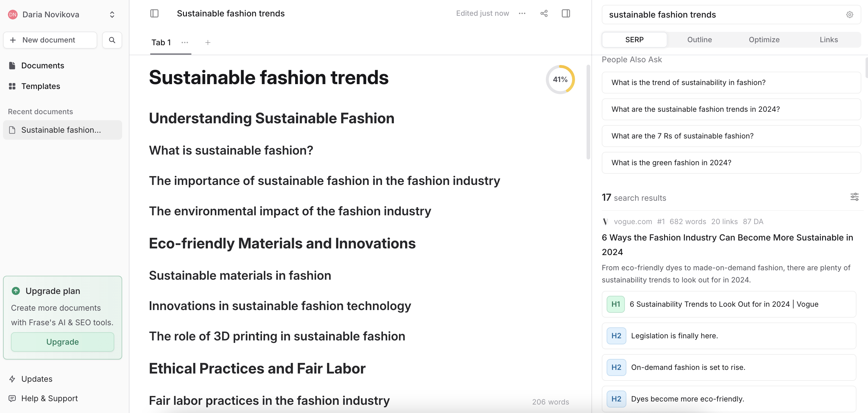Click the DN user avatar
The height and width of the screenshot is (413, 868).
point(13,15)
